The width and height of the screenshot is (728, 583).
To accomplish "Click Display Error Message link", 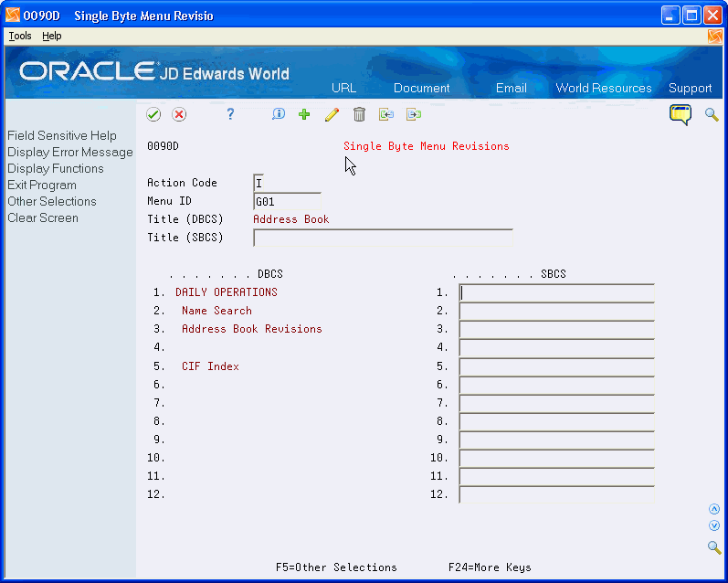I will click(70, 153).
